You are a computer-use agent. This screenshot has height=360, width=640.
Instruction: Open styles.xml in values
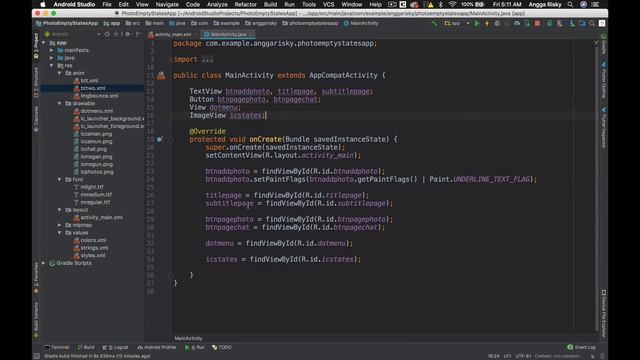point(93,256)
